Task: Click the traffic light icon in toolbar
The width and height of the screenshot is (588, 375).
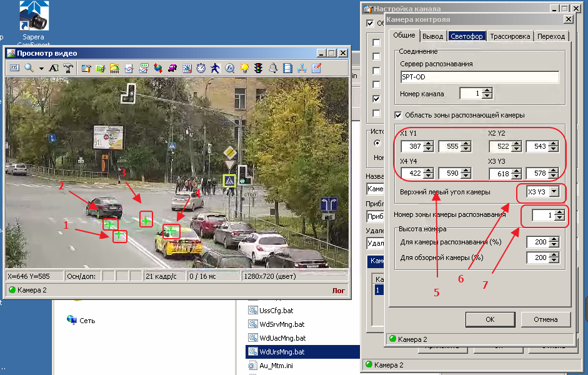Action: (x=258, y=68)
